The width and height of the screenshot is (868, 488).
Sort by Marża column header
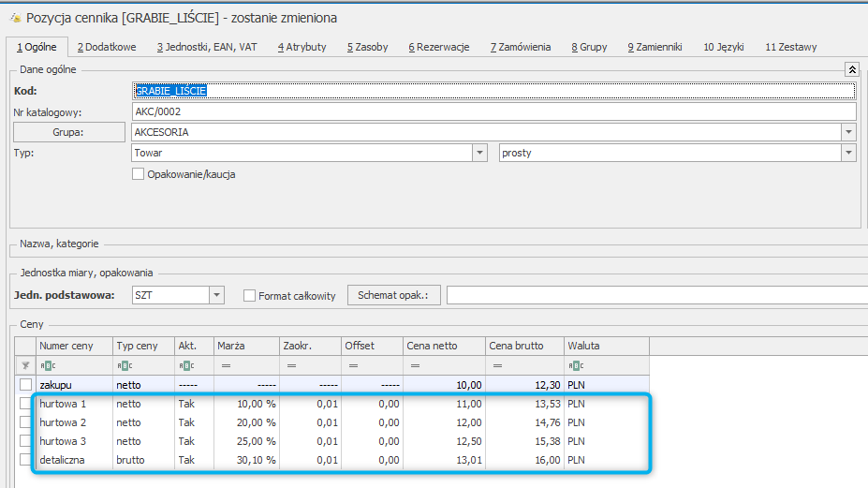[246, 346]
